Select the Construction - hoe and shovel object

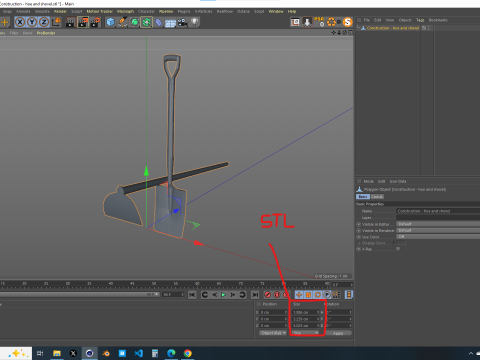click(x=393, y=28)
